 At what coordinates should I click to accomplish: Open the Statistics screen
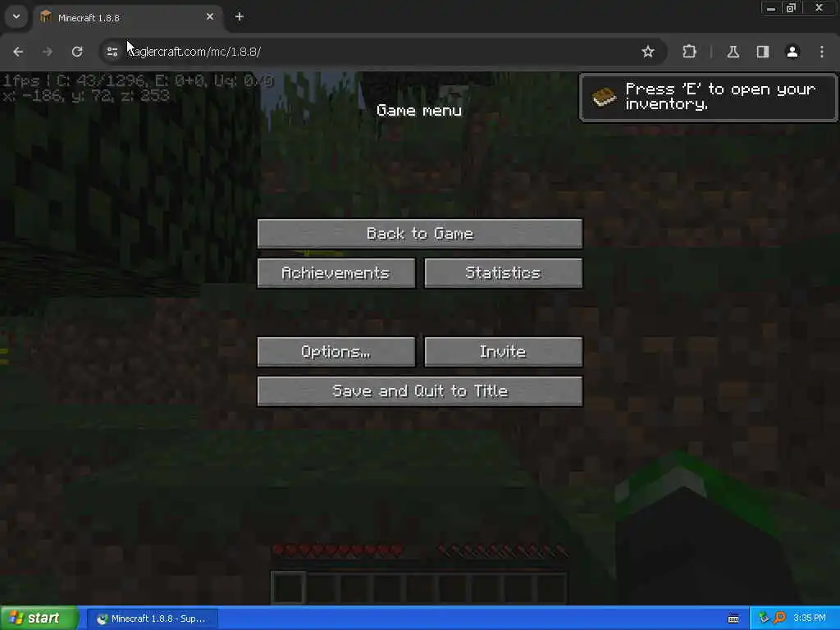coord(503,273)
